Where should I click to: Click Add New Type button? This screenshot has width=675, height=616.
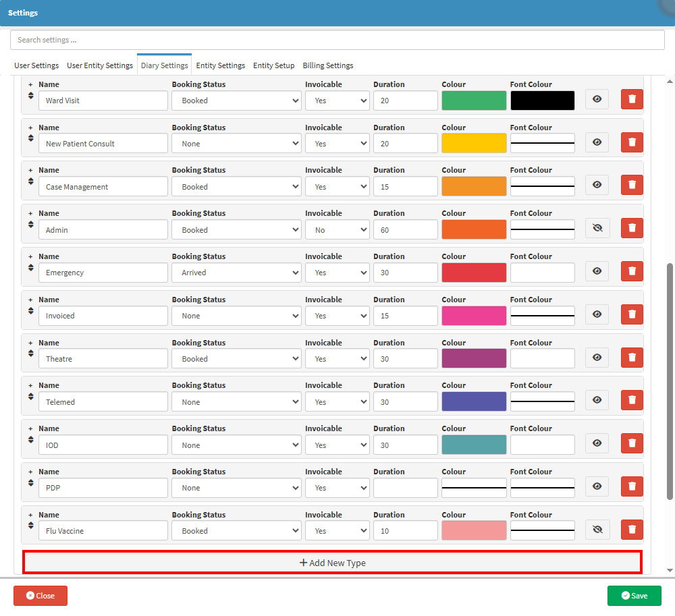[x=332, y=563]
